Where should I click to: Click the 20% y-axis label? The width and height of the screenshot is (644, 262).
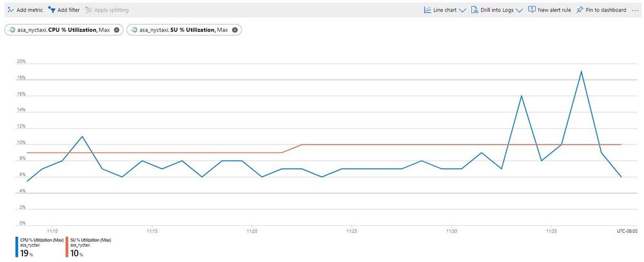(x=21, y=61)
